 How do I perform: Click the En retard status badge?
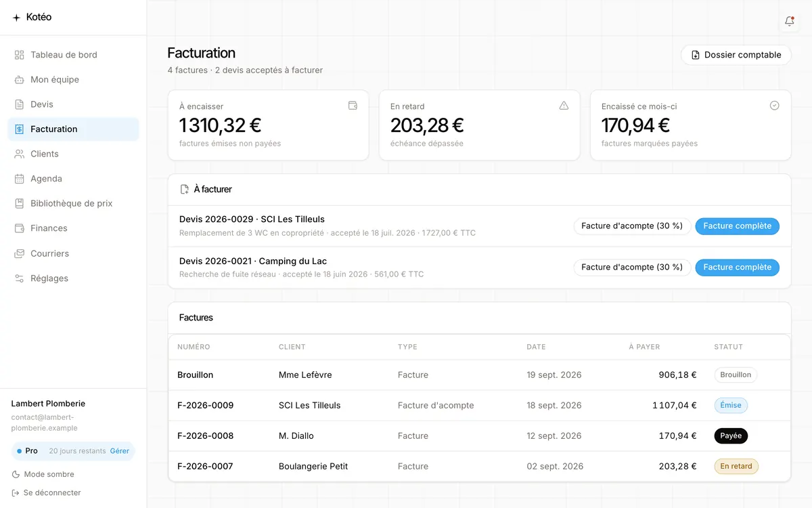736,467
